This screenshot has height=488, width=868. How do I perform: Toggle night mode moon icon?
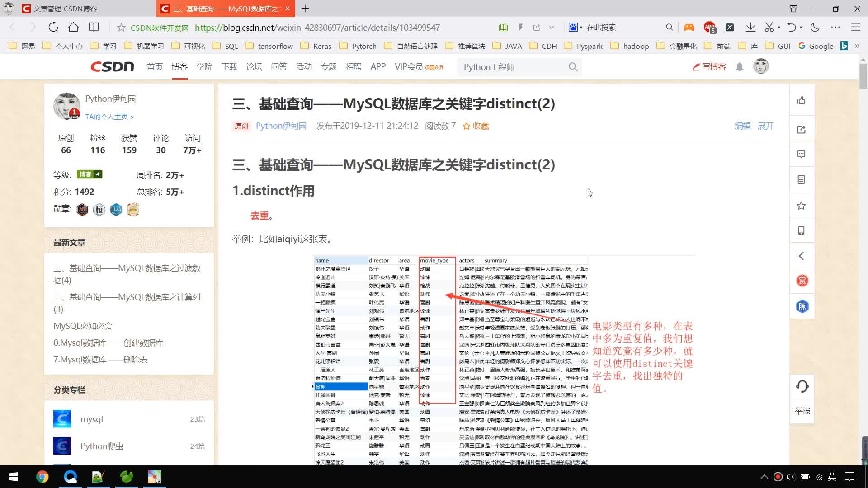pyautogui.click(x=815, y=28)
